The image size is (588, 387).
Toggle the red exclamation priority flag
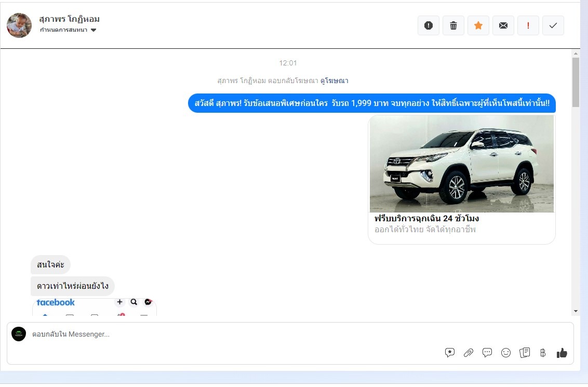pyautogui.click(x=528, y=25)
